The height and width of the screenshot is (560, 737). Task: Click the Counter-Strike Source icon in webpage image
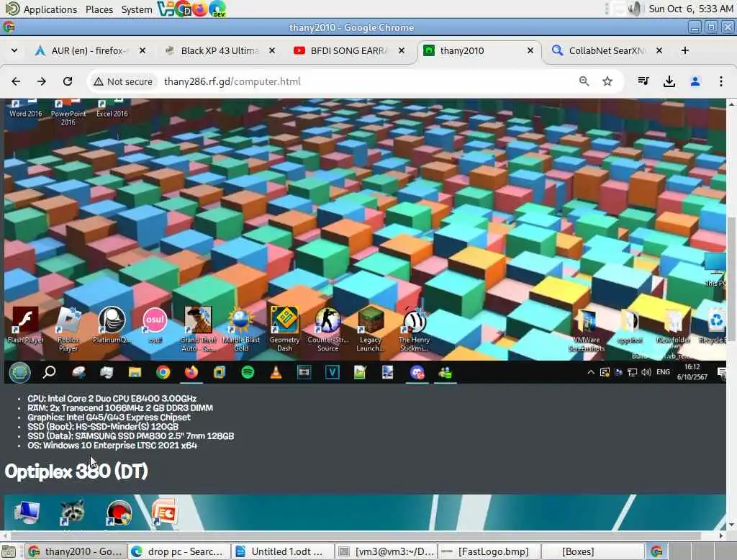pyautogui.click(x=327, y=329)
